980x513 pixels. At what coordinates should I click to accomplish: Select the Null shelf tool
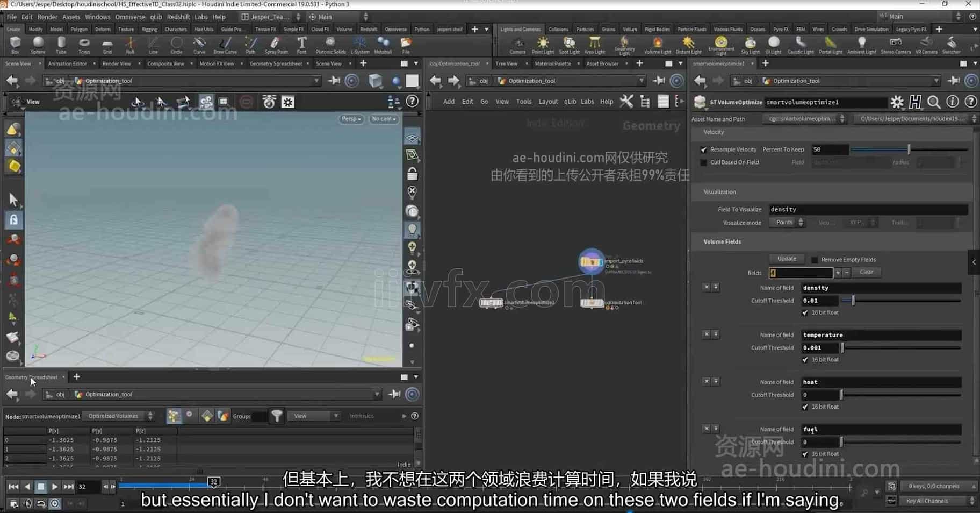pyautogui.click(x=130, y=45)
